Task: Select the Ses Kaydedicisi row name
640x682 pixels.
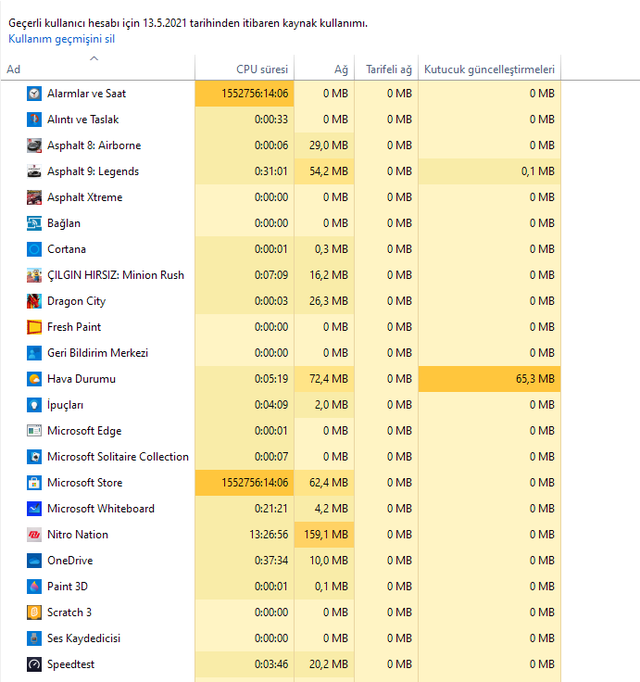Action: pyautogui.click(x=84, y=639)
